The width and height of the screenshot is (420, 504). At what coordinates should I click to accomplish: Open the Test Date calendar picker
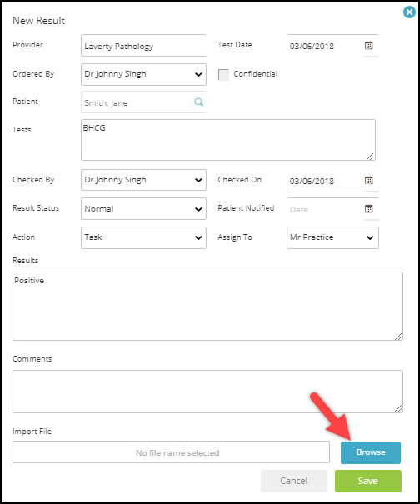click(x=369, y=46)
